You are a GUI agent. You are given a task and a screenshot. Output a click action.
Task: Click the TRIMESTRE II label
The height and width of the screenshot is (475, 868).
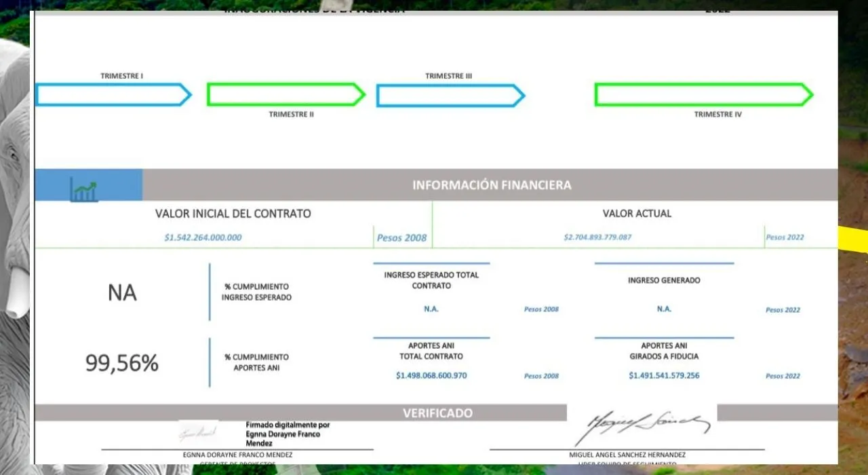(292, 115)
